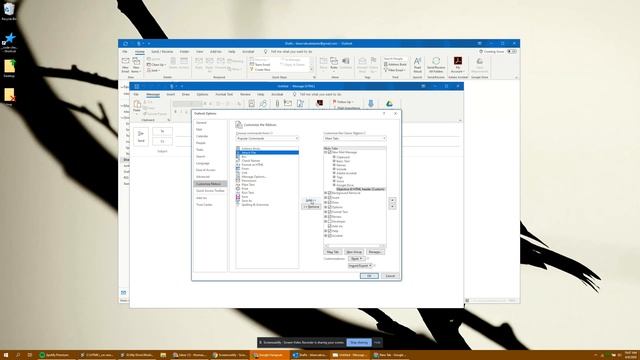This screenshot has width=640, height=360.
Task: Toggle Help tab checkbox in tree
Action: [330, 231]
